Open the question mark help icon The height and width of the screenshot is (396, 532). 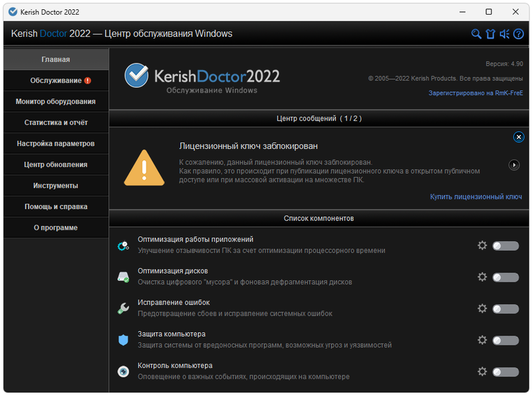[519, 34]
